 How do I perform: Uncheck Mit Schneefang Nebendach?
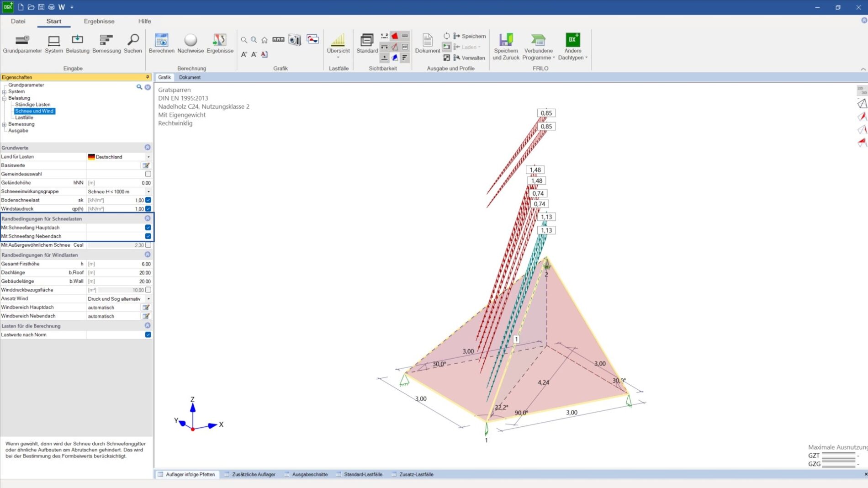coord(148,236)
